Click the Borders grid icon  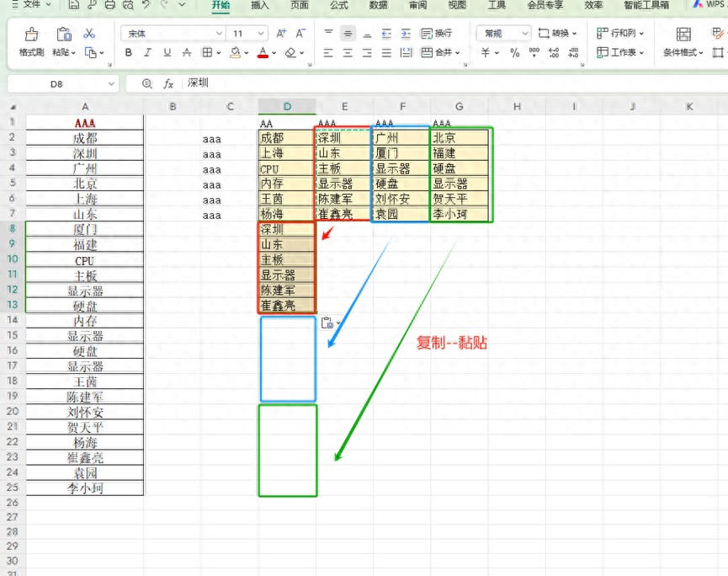[207, 52]
